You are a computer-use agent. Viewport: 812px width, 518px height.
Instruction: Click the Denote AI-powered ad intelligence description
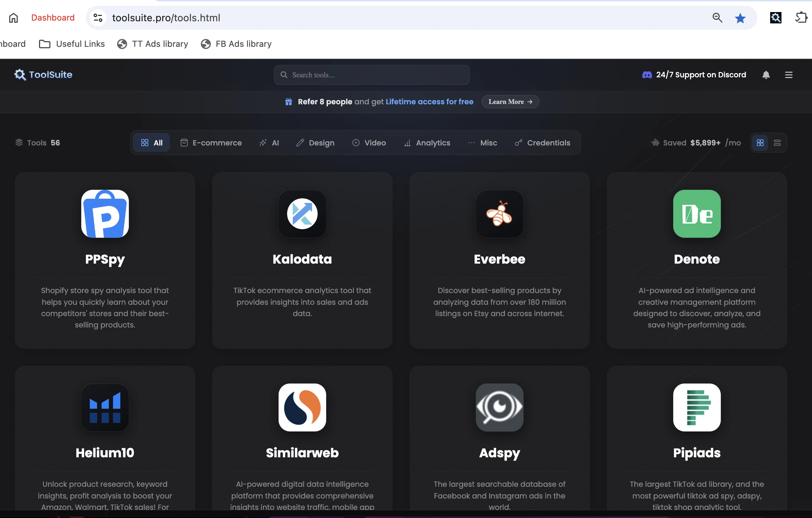point(697,308)
